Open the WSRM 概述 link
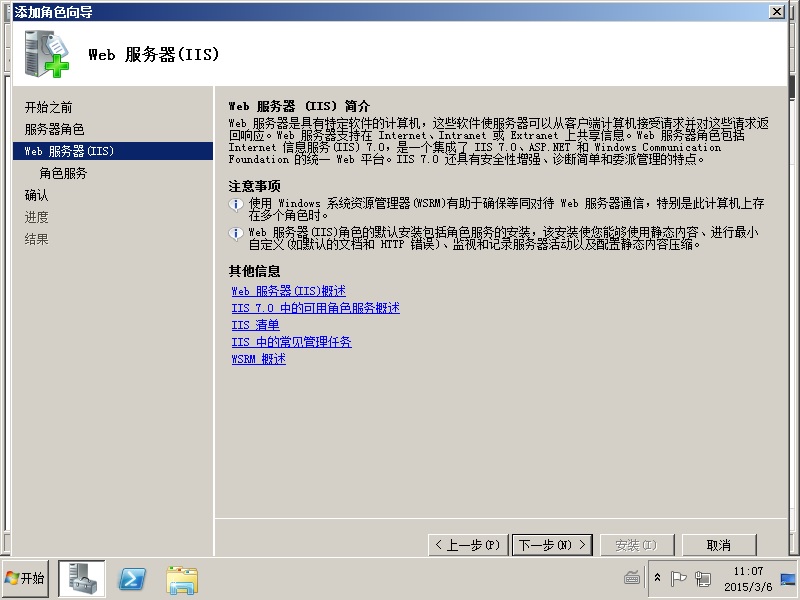 (x=259, y=359)
